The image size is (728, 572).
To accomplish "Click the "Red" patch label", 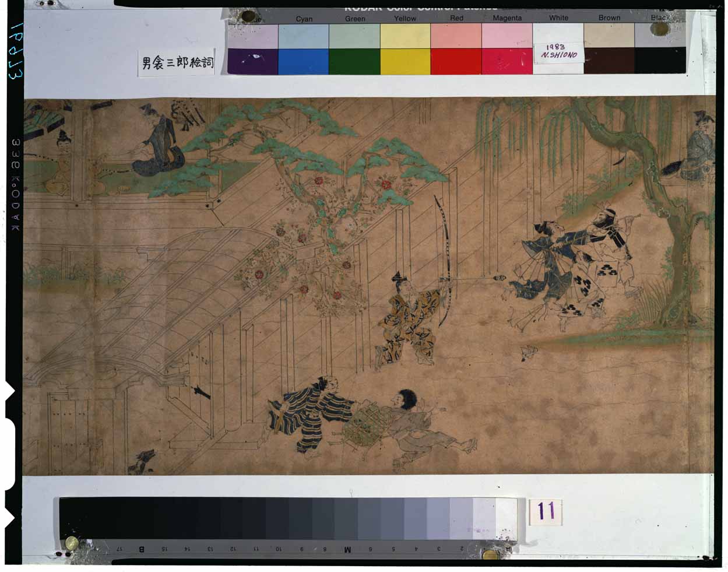I will coord(456,18).
